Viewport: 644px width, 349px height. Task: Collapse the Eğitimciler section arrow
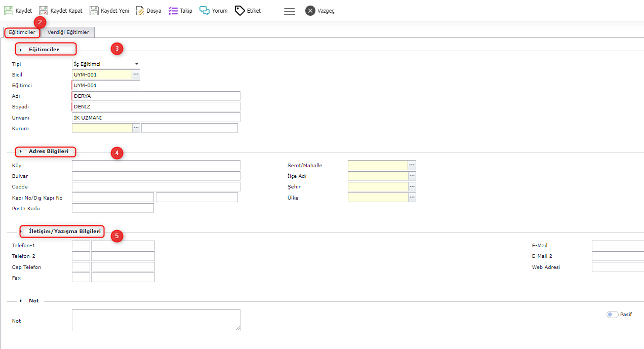pos(21,50)
